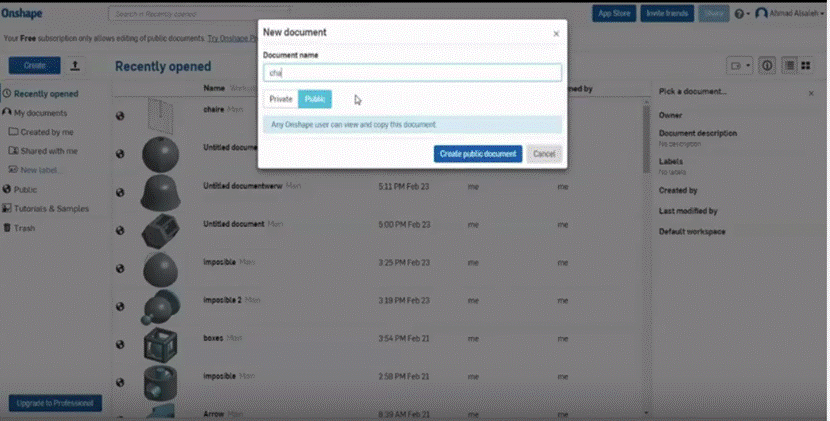Open the App Store
Screen dimensions: 830x421
point(614,13)
